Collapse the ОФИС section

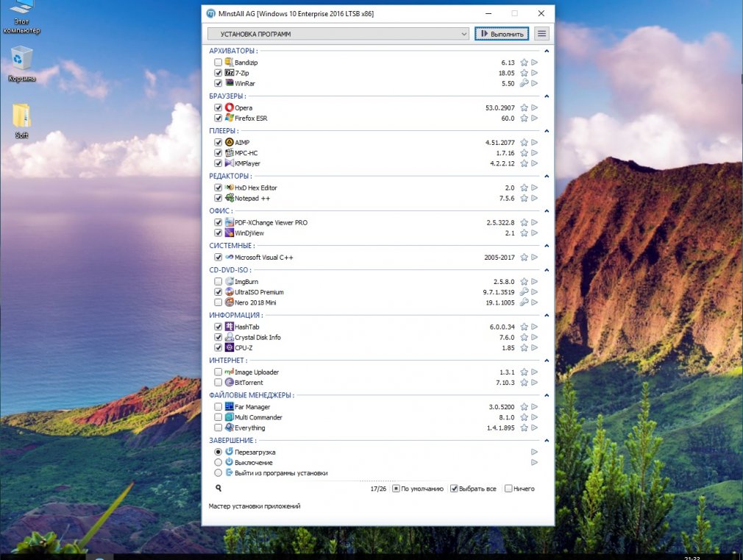pos(547,211)
